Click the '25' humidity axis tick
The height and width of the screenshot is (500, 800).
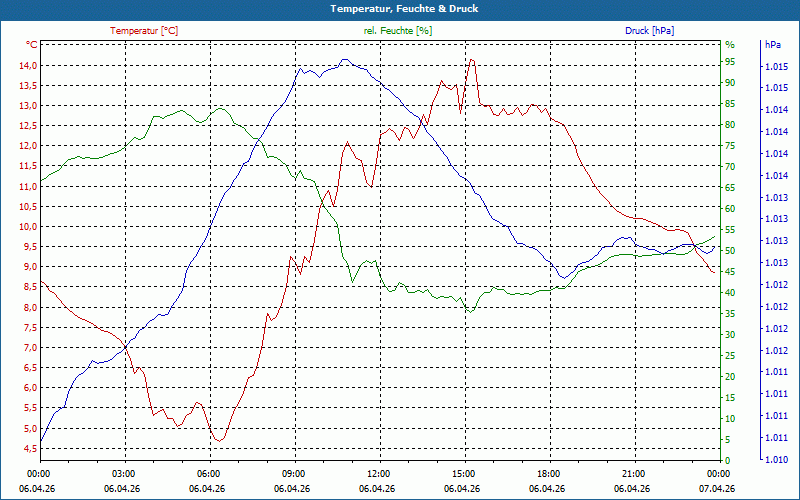[x=730, y=355]
